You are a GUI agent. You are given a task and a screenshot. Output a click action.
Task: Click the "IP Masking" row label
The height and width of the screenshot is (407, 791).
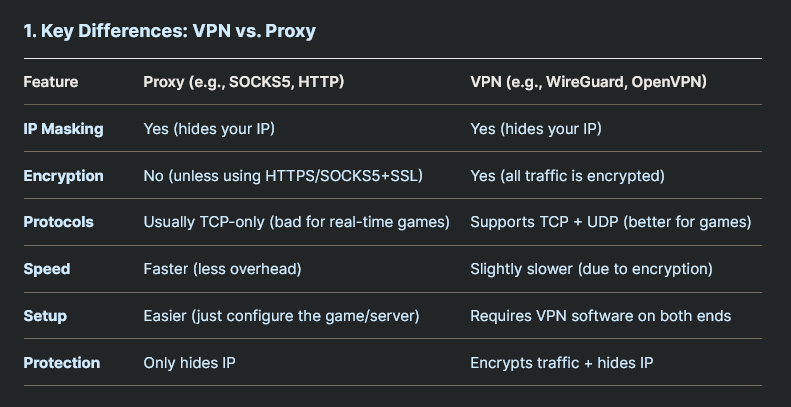pos(63,129)
